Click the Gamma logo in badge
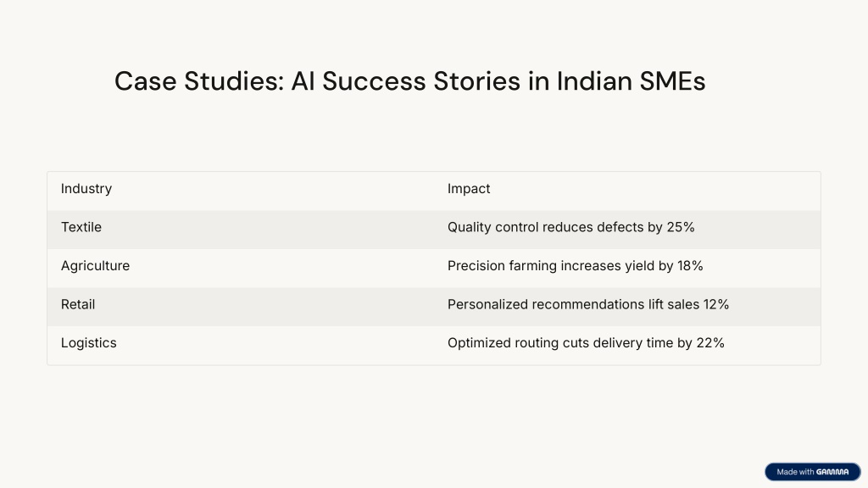Screen dimensions: 868x488 click(832, 472)
